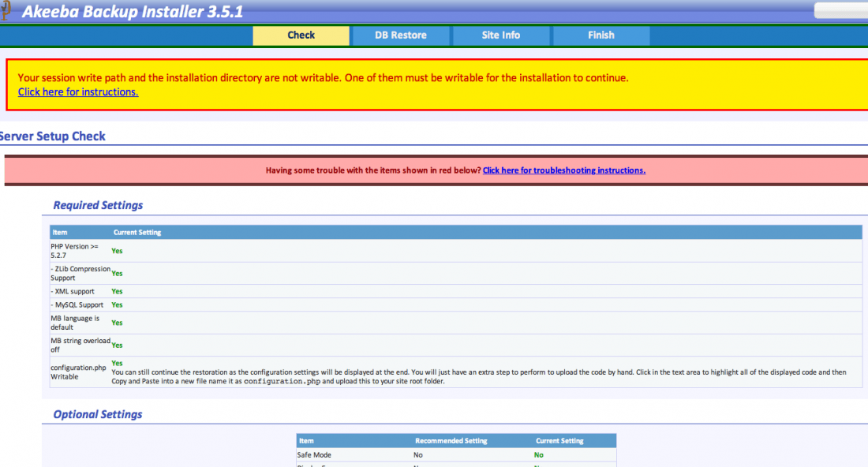The width and height of the screenshot is (868, 467).
Task: Open the troubleshooting instructions link
Action: (x=564, y=170)
